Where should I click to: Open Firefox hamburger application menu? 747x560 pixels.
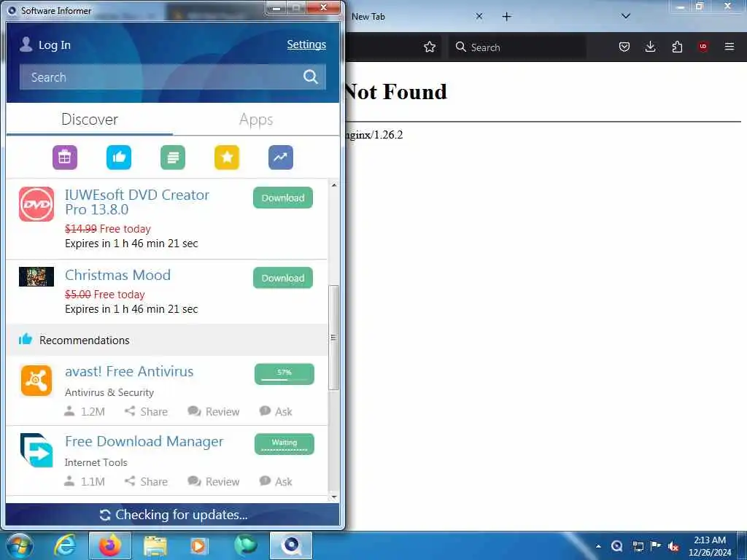tap(729, 47)
